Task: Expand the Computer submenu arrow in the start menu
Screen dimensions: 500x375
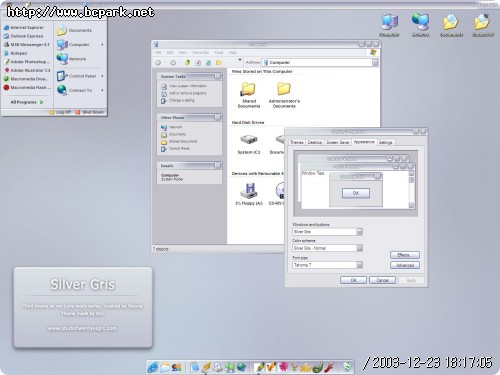Action: (102, 44)
